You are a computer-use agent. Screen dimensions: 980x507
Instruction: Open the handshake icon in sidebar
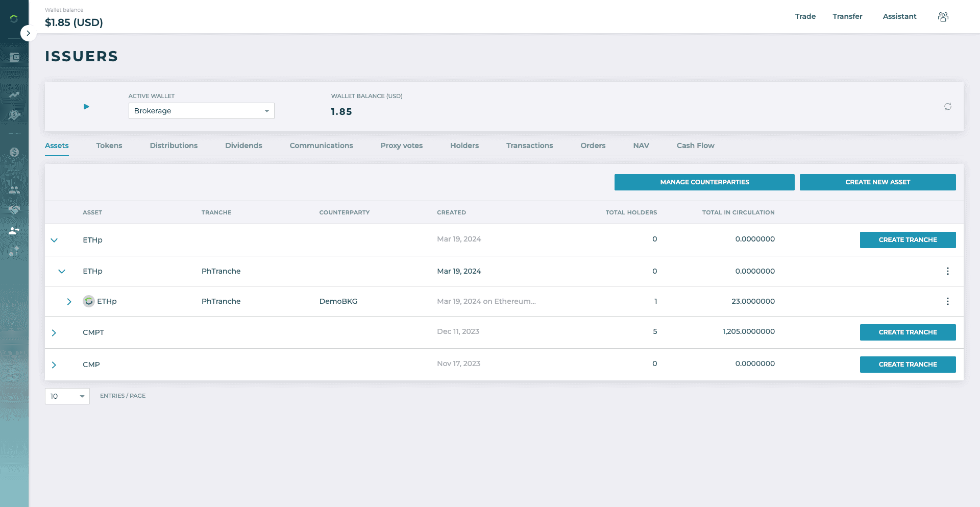(x=14, y=210)
